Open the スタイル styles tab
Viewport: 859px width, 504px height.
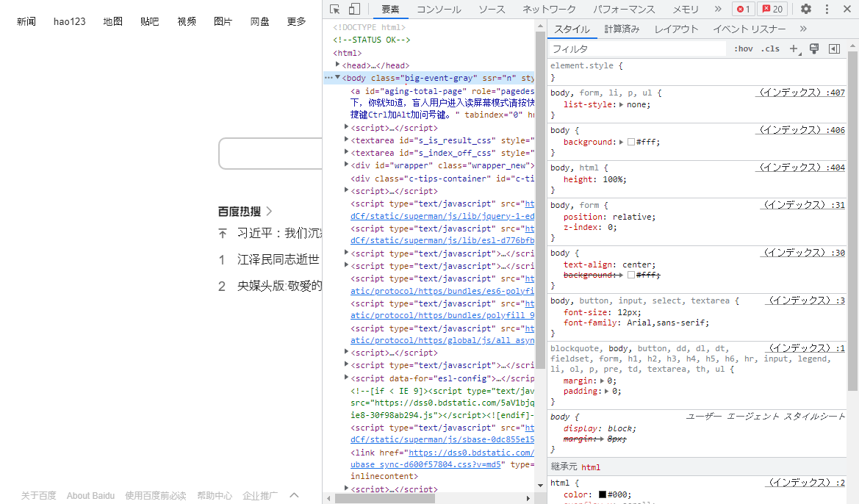coord(572,29)
